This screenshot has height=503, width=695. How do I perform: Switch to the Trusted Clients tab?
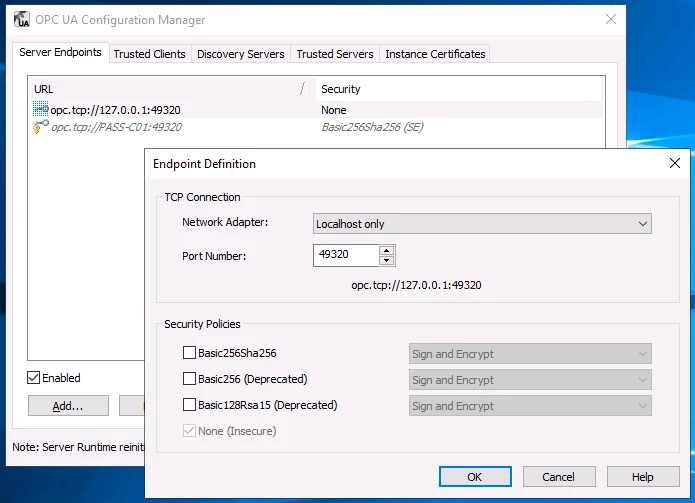149,54
